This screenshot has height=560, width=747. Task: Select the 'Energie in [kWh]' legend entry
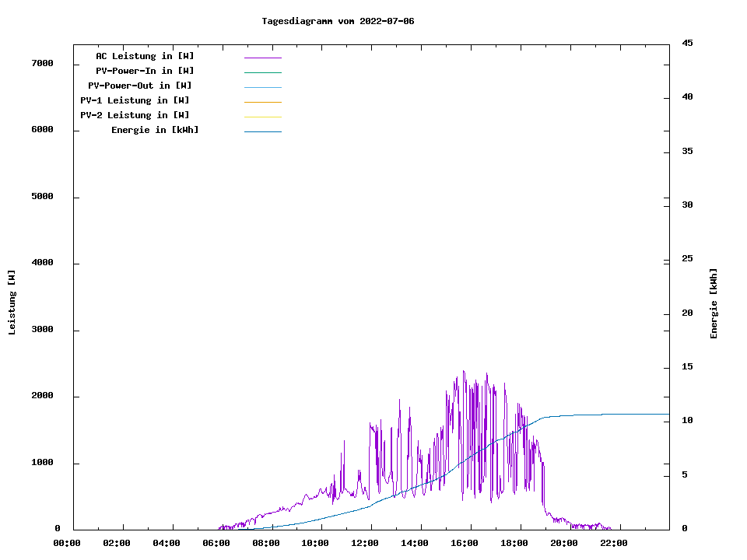pos(155,130)
